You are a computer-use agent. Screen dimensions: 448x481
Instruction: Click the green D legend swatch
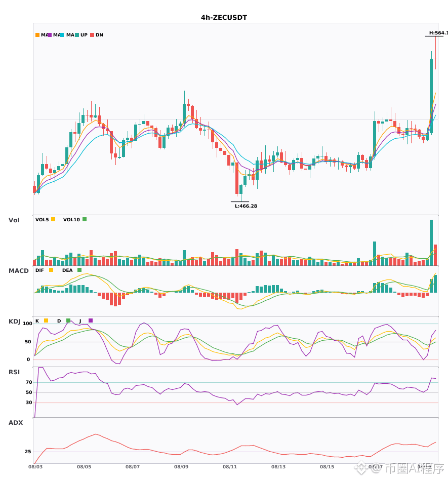click(x=68, y=320)
